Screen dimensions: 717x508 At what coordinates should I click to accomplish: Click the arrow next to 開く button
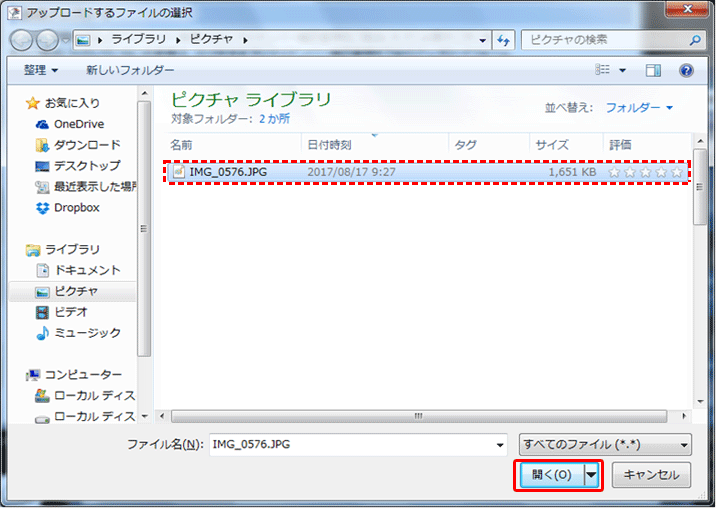click(591, 475)
